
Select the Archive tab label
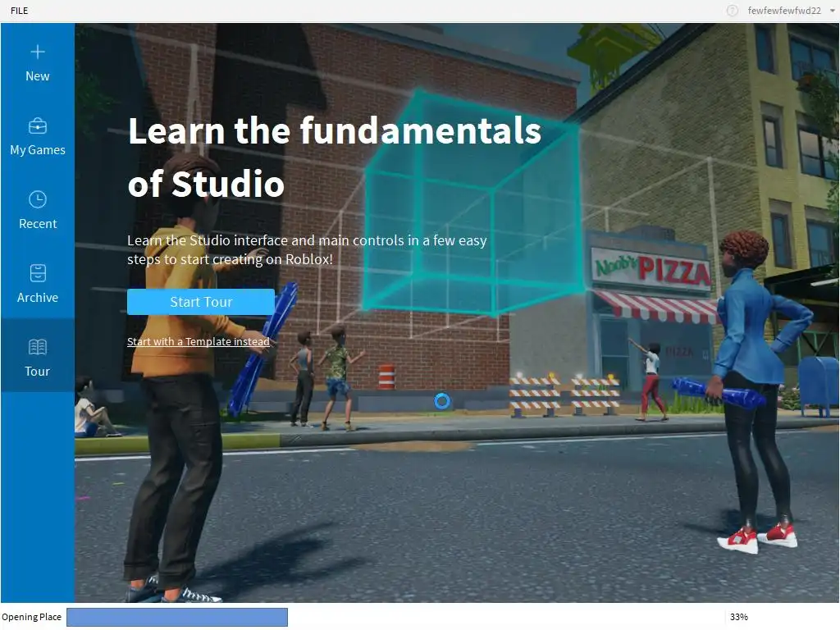tap(38, 297)
